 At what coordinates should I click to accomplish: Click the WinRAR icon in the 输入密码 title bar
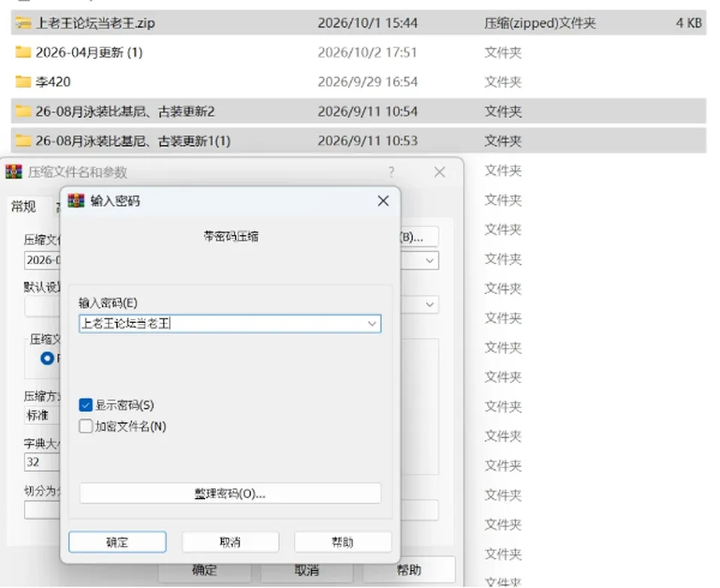coord(76,200)
